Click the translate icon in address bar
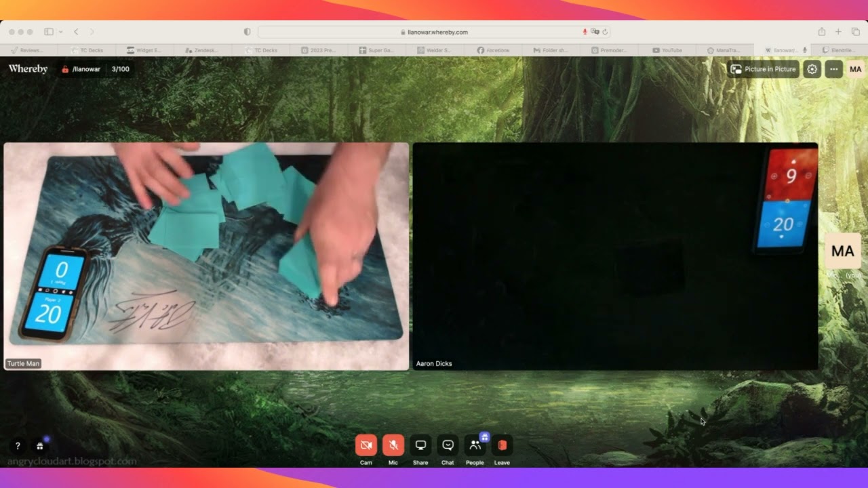Image resolution: width=868 pixels, height=488 pixels. 595,32
